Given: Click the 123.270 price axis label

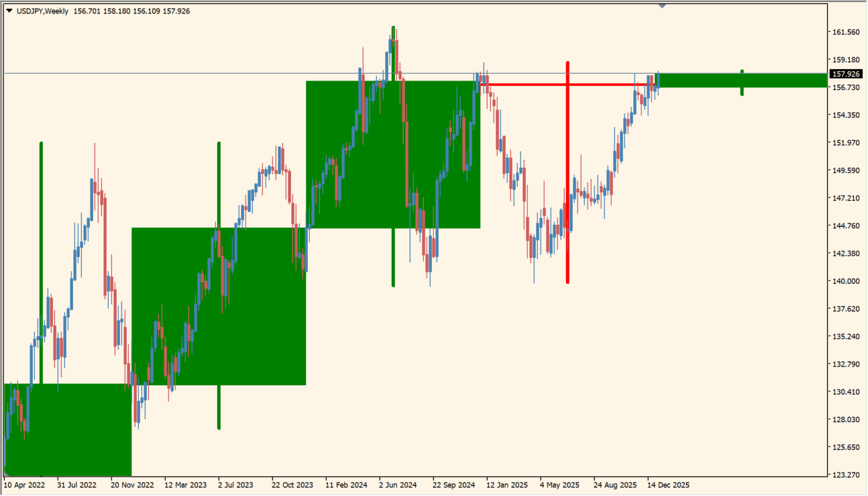Looking at the screenshot, I should point(845,475).
